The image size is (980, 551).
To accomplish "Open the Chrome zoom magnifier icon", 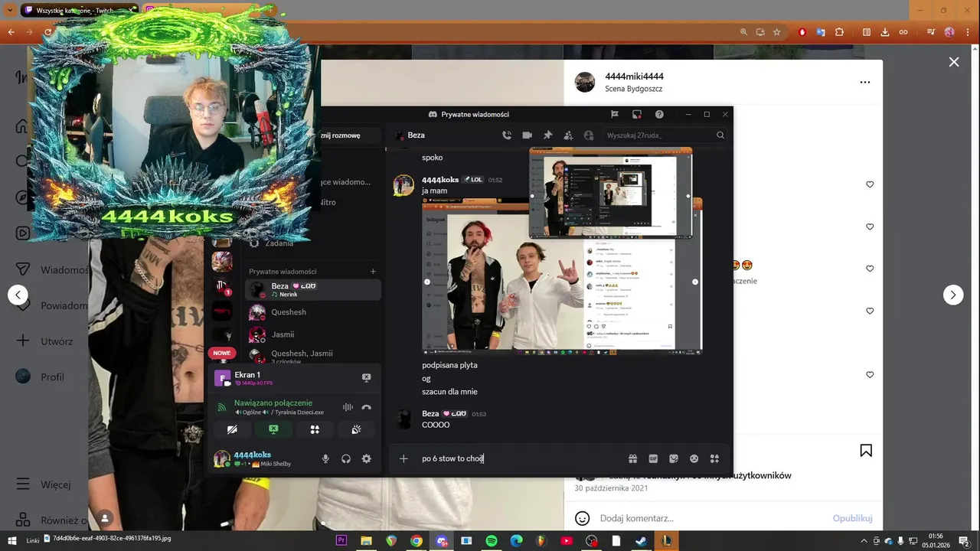I will click(x=743, y=32).
